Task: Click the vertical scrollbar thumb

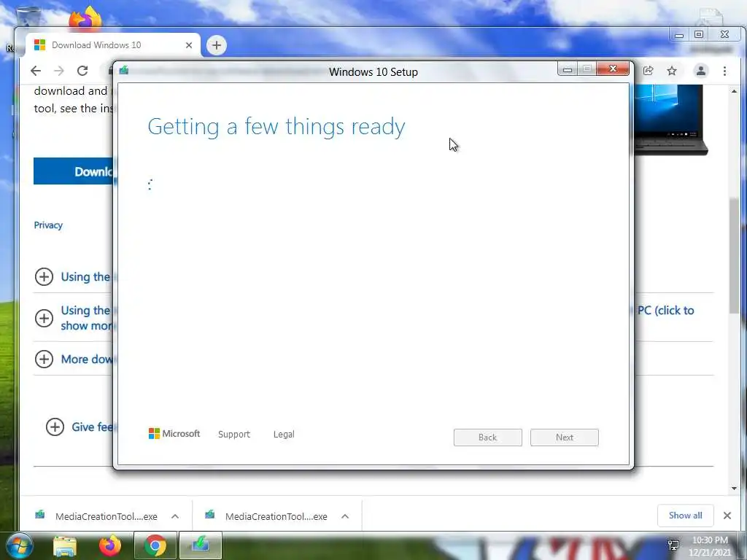Action: 734,256
